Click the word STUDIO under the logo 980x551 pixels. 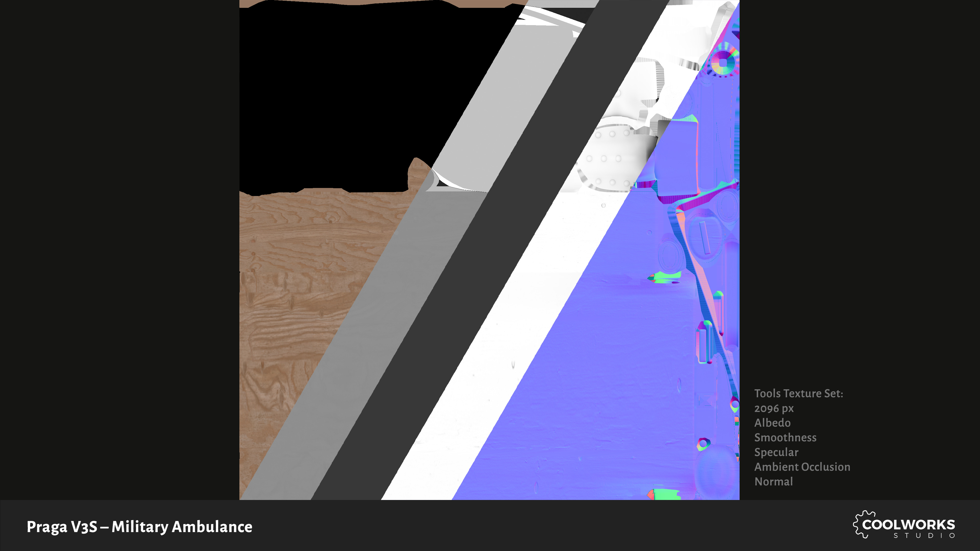[924, 536]
